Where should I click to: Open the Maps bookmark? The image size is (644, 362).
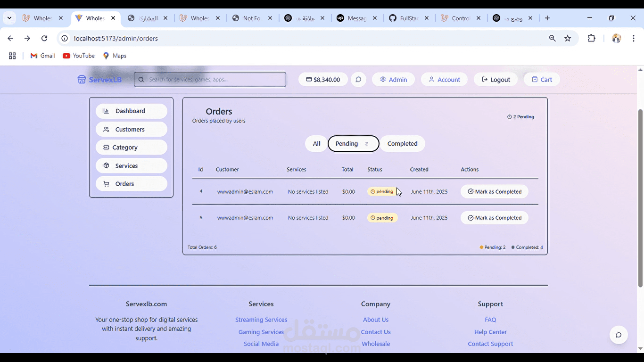coord(115,56)
